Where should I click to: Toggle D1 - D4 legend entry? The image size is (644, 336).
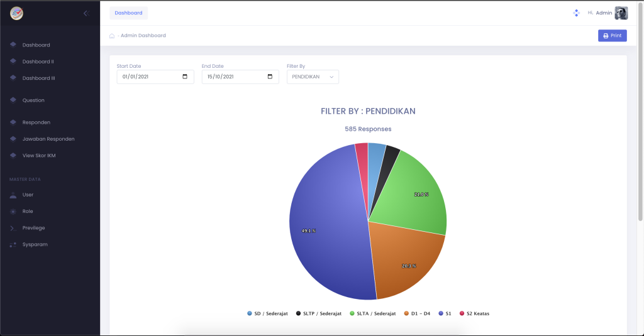coord(417,313)
